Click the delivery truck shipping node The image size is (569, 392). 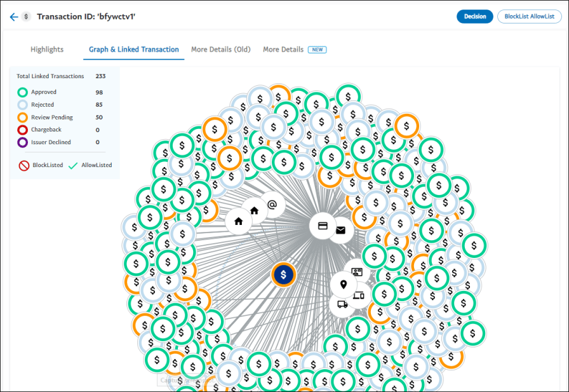coord(342,304)
